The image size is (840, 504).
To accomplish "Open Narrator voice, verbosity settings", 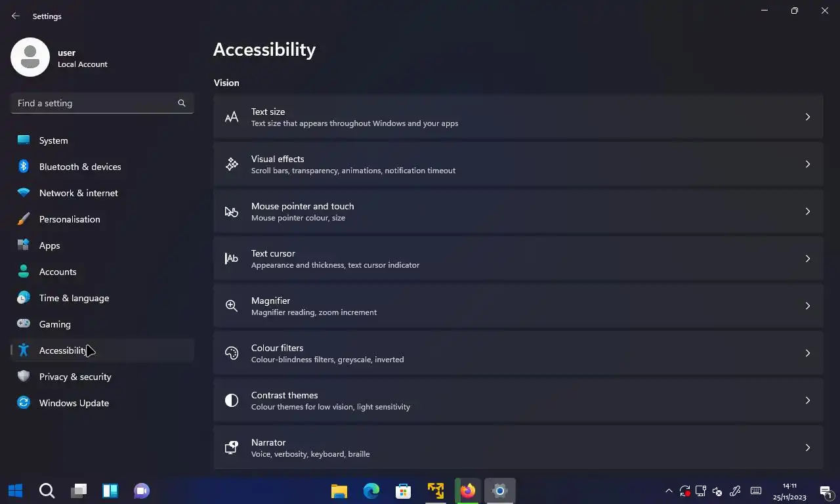I will [518, 448].
